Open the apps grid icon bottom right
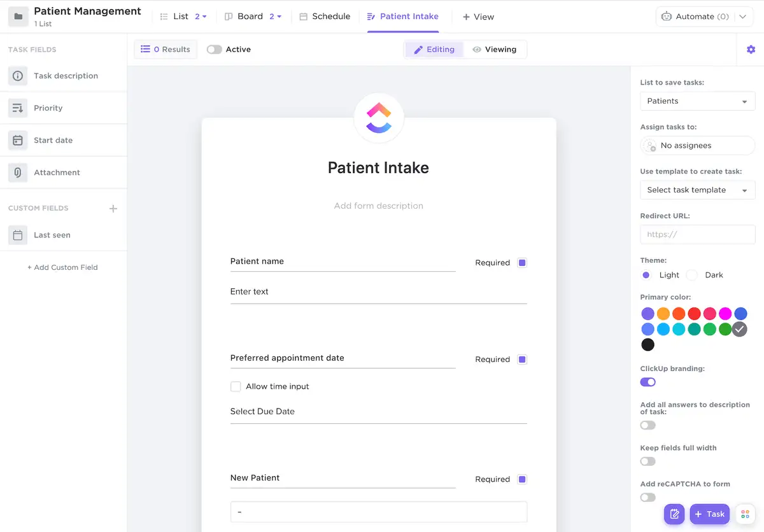This screenshot has height=532, width=764. pyautogui.click(x=745, y=514)
